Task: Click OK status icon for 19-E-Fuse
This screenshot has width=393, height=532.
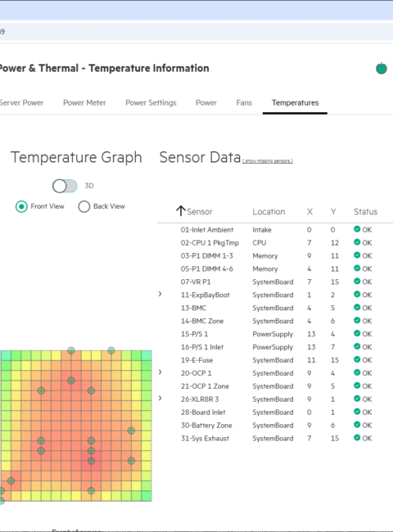Action: click(357, 359)
